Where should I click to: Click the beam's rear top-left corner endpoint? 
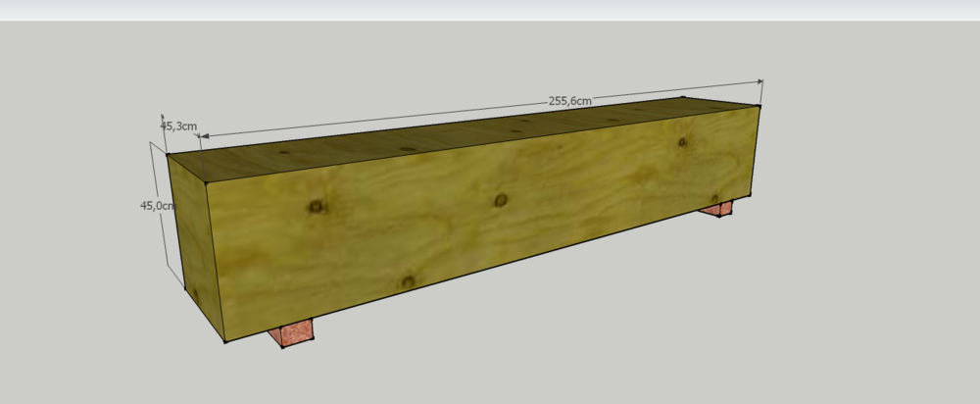coord(168,155)
